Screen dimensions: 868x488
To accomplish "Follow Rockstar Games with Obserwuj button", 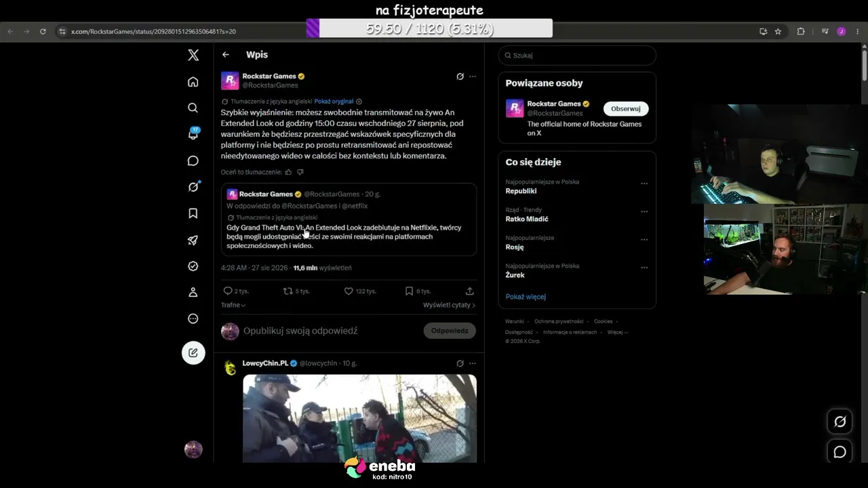I will click(626, 108).
